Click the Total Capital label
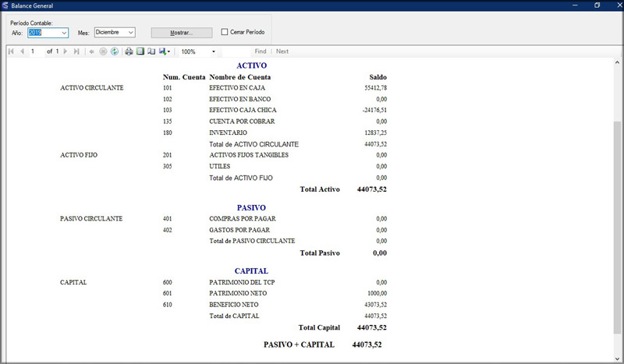The image size is (624, 364). [319, 328]
